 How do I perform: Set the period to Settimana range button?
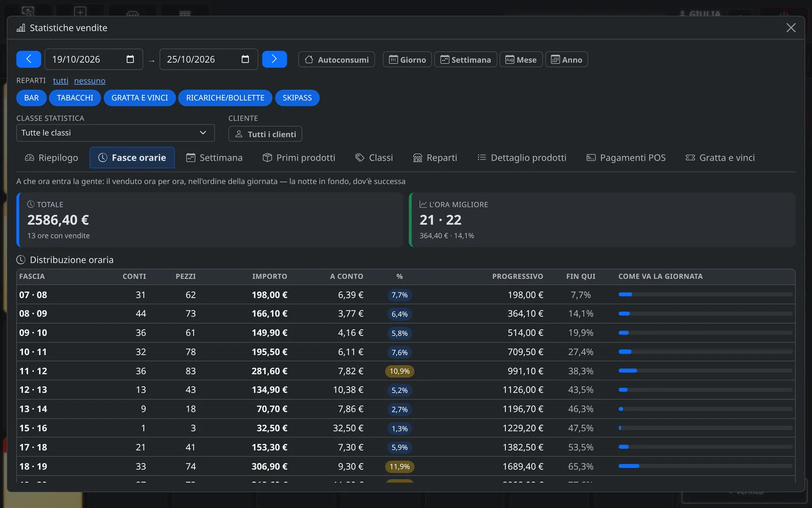coord(465,59)
